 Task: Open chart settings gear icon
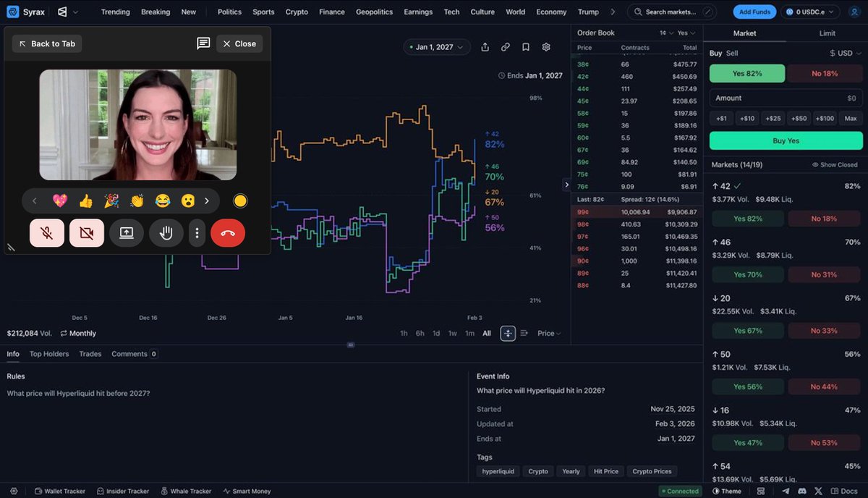[x=546, y=47]
